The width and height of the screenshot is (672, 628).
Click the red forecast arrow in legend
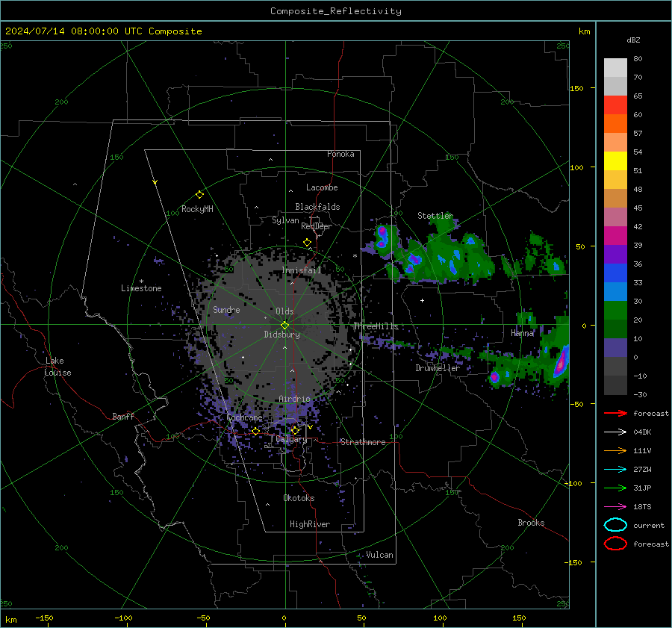tap(615, 413)
